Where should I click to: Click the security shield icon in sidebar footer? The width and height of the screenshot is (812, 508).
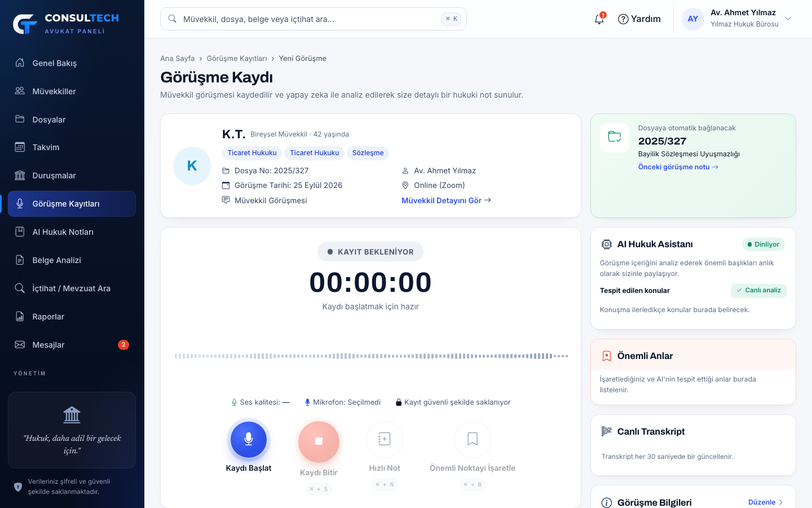pos(18,487)
